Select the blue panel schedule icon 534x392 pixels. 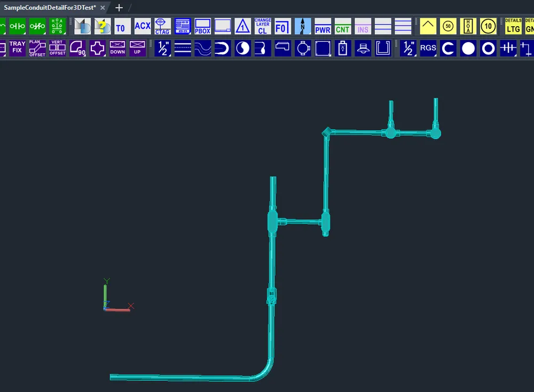coord(183,26)
